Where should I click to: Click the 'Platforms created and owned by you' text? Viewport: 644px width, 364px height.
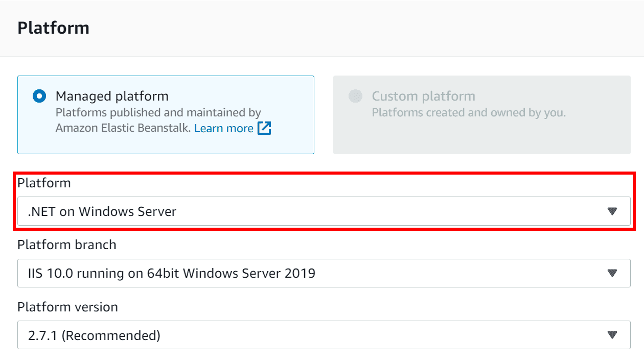469,112
